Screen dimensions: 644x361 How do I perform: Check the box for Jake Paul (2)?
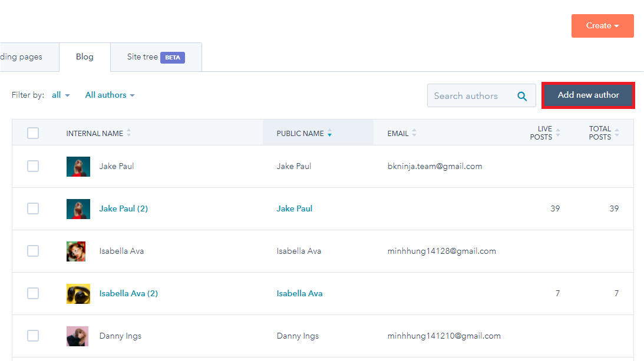(33, 208)
